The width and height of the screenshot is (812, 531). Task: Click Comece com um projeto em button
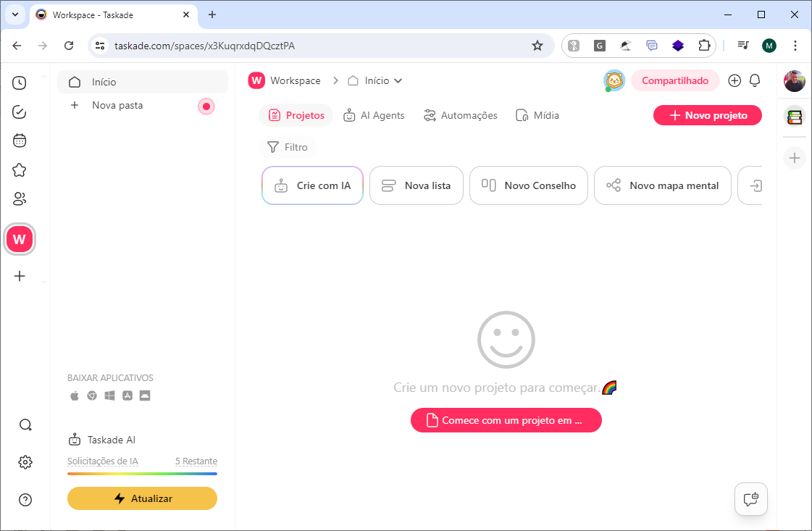pyautogui.click(x=506, y=420)
